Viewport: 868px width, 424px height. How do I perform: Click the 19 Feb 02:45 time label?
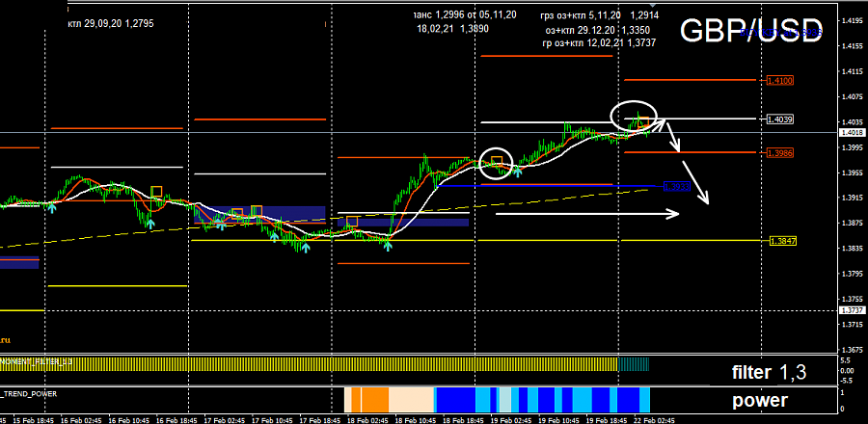coord(511,420)
